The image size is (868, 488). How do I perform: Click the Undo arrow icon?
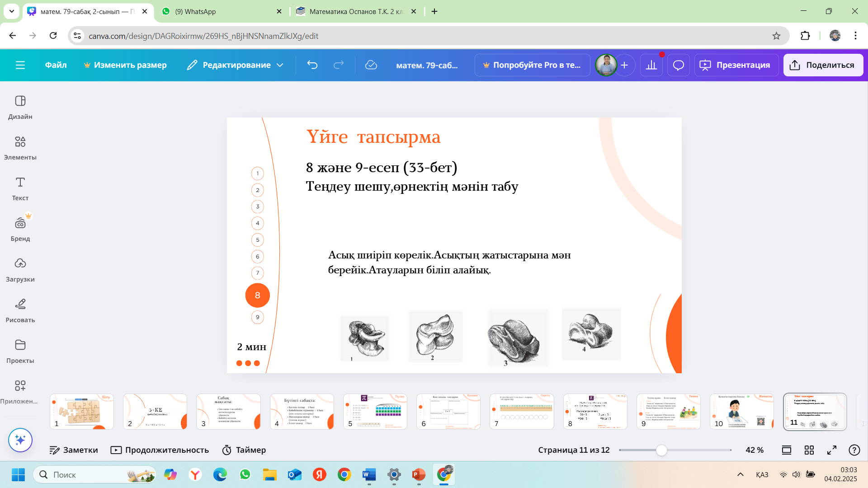pyautogui.click(x=312, y=65)
